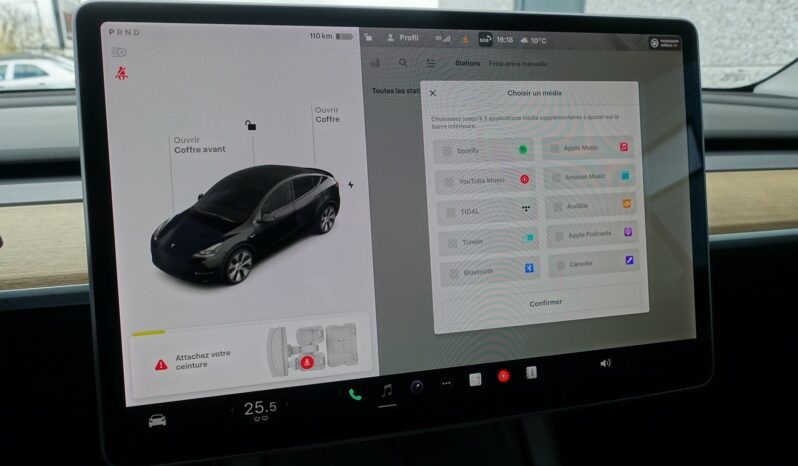Image resolution: width=798 pixels, height=466 pixels.
Task: Tap the orange software download arrow icon
Action: tap(465, 39)
